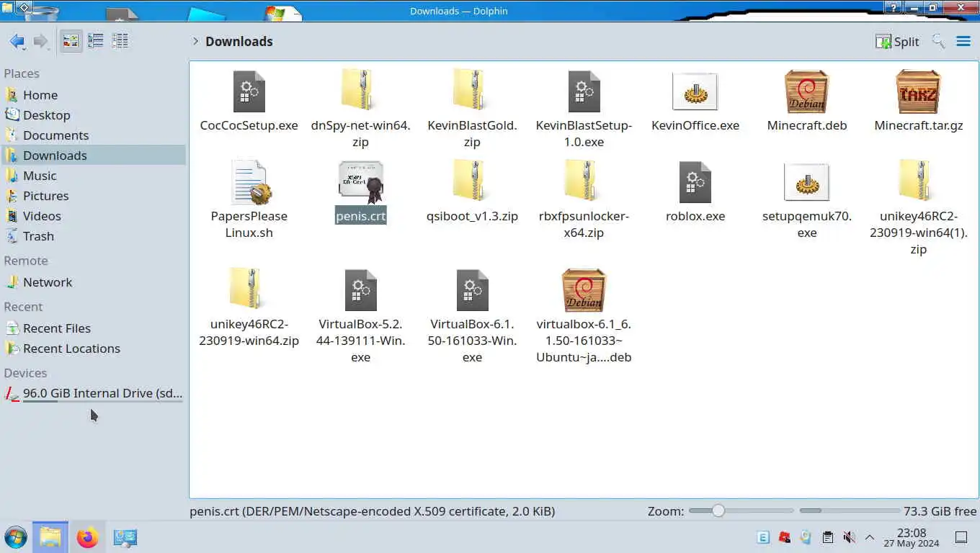Select VirtualBox-5.2.44-139111-Win.exe file
The image size is (980, 553).
click(360, 290)
